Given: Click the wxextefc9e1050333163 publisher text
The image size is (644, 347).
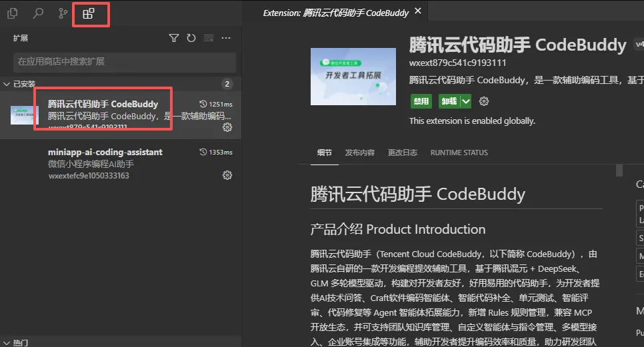Looking at the screenshot, I should [x=89, y=176].
